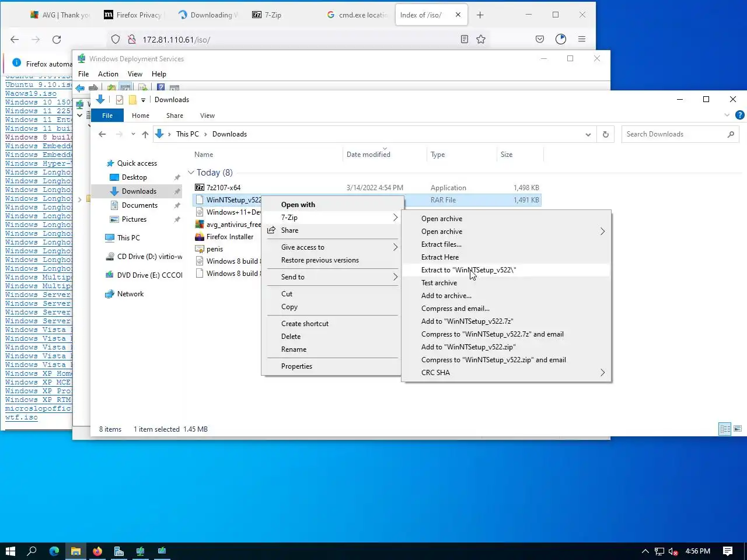Image resolution: width=747 pixels, height=560 pixels.
Task: Open Firefox application hamburger menu
Action: tap(582, 39)
